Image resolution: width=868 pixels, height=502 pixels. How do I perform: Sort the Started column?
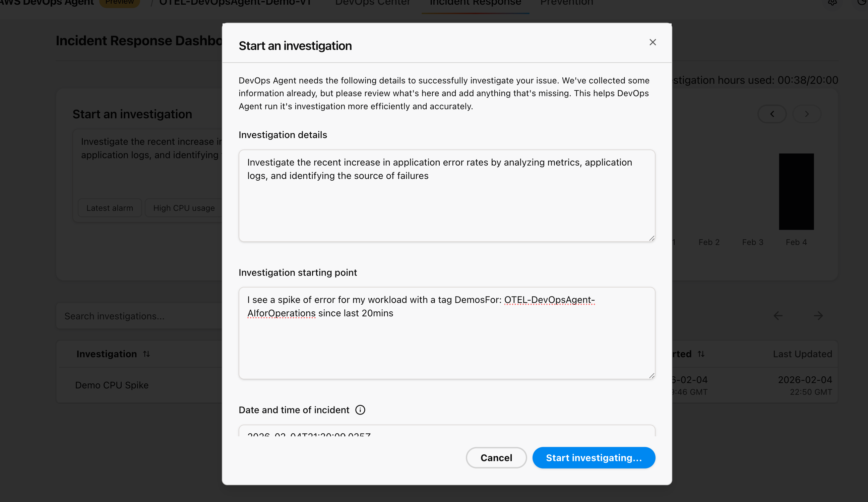(701, 354)
